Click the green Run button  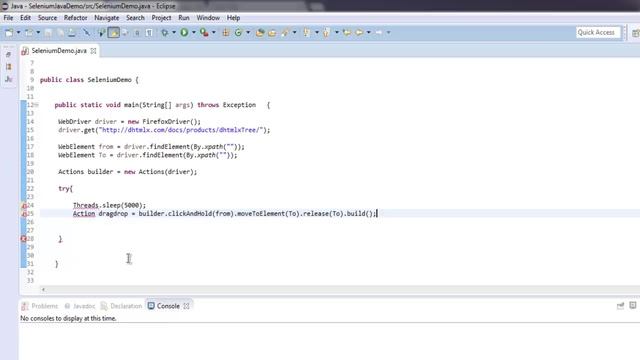coord(184,32)
